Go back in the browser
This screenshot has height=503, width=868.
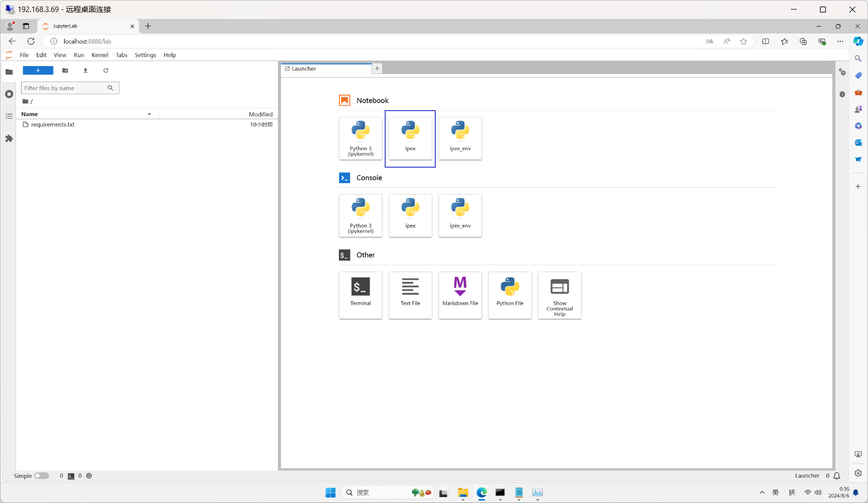13,42
